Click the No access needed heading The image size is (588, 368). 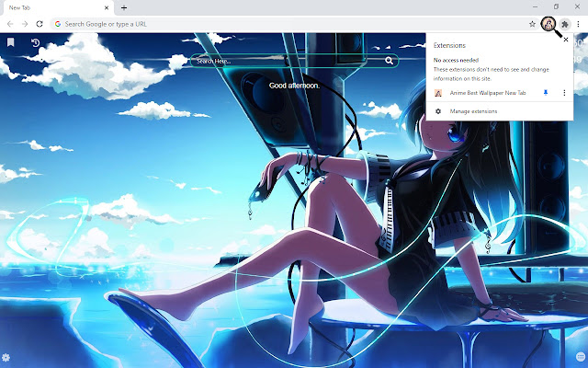(x=456, y=60)
